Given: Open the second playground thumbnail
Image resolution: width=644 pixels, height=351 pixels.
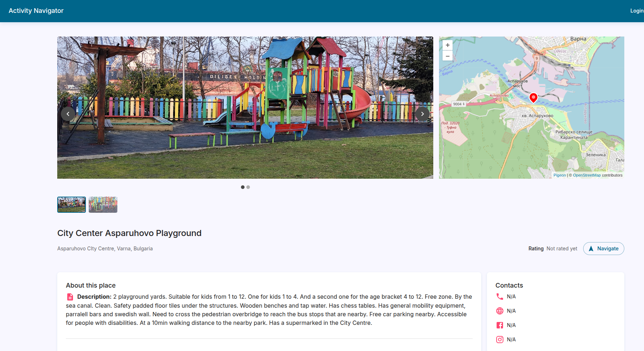Looking at the screenshot, I should (x=103, y=205).
